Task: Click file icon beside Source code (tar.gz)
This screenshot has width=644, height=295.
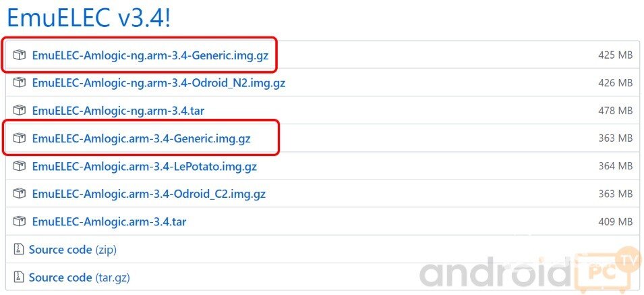Action: [18, 277]
